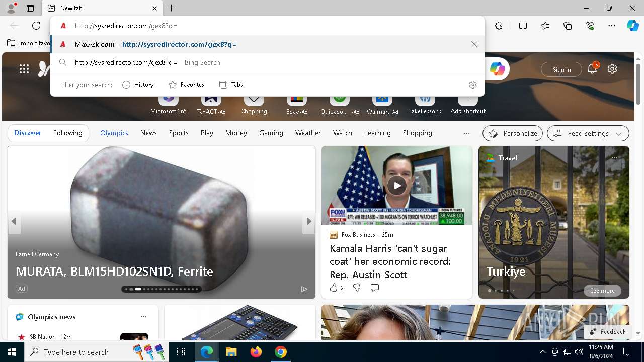Image resolution: width=644 pixels, height=362 pixels.
Task: Open Copilot sidebar icon
Action: [x=633, y=26]
